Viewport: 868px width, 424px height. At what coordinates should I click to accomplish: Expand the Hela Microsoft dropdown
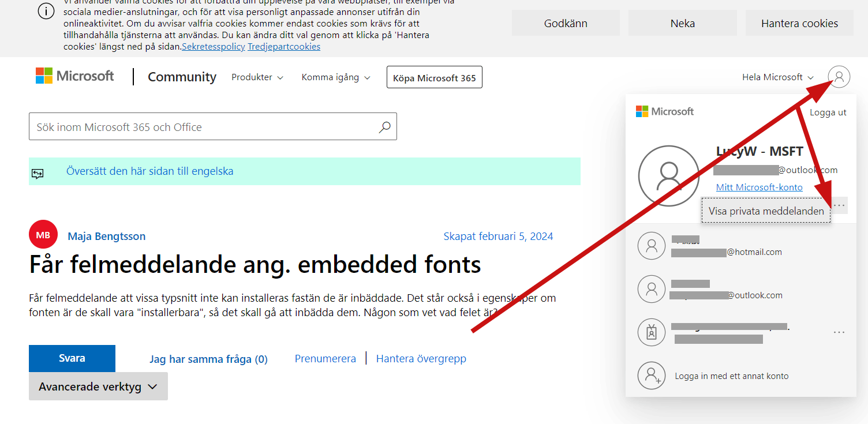[x=778, y=77]
